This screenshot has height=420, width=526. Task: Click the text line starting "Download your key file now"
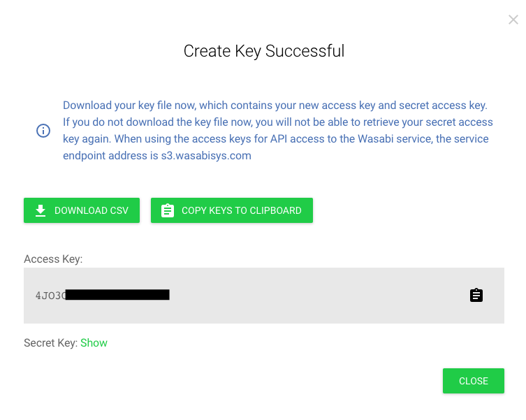275,106
